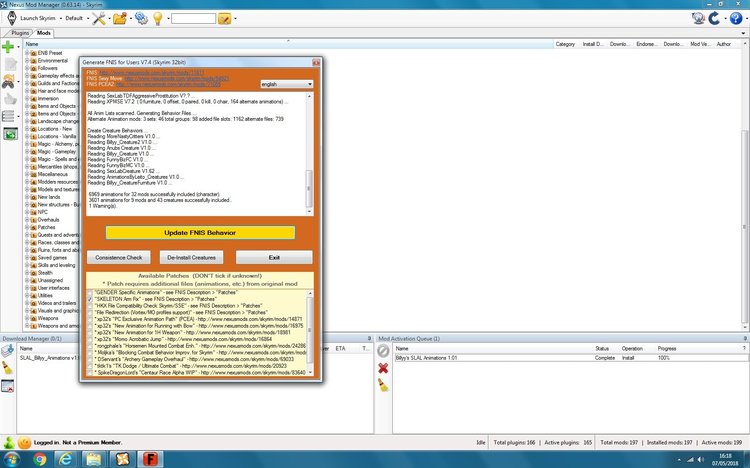Open the Launch Skyrim dropdown arrow

click(x=61, y=19)
